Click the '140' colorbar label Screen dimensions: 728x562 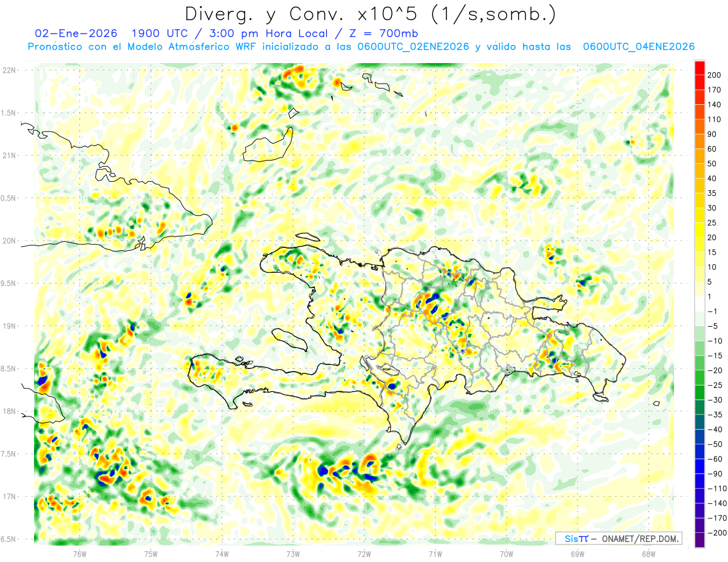click(714, 104)
